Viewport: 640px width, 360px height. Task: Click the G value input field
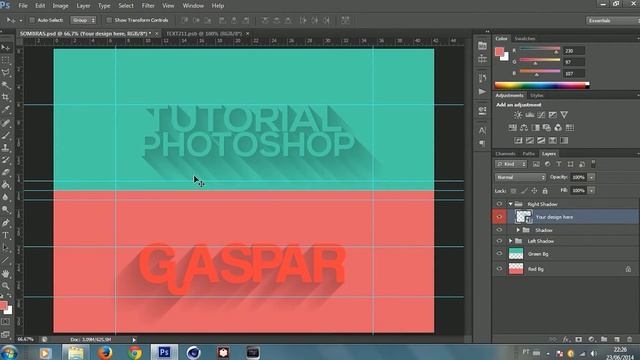click(573, 62)
